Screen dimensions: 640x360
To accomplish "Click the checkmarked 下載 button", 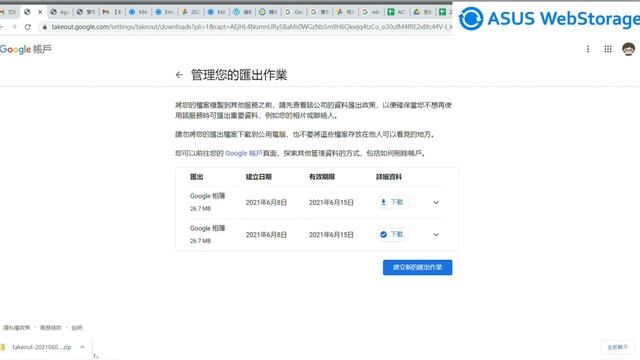I will click(392, 234).
